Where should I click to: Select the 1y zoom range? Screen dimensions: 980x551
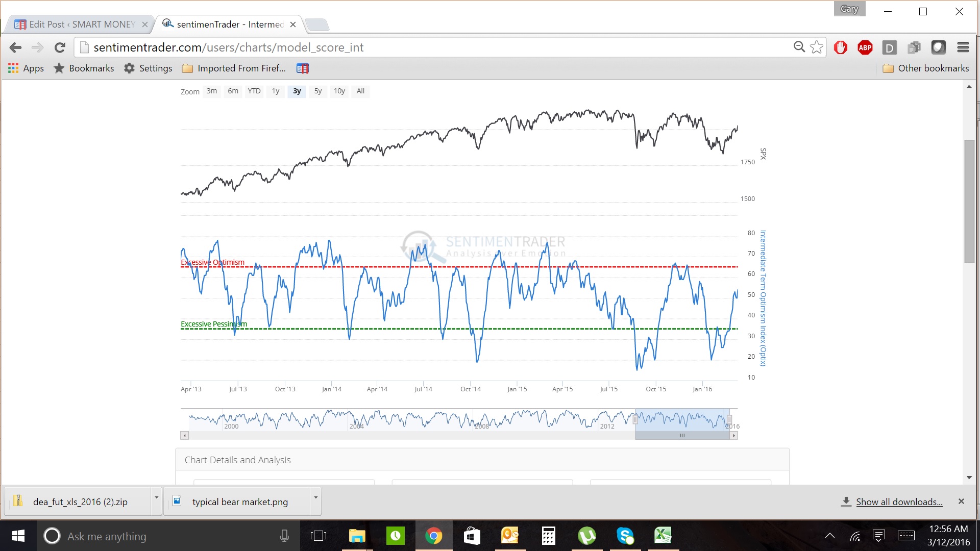point(276,91)
